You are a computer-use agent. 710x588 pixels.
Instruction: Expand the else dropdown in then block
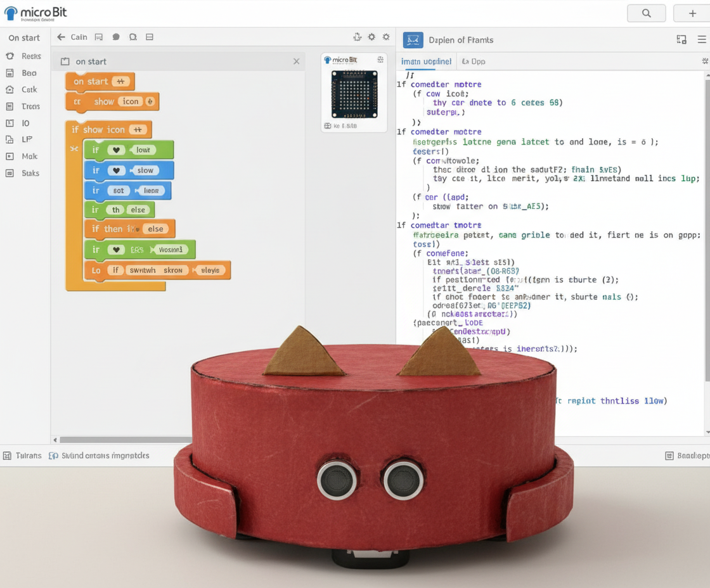(x=157, y=229)
